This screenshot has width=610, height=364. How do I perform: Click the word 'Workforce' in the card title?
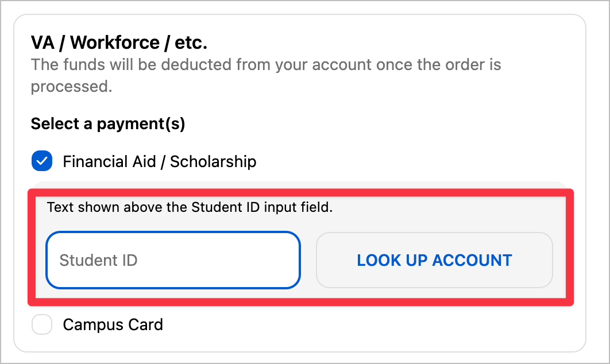coord(115,42)
